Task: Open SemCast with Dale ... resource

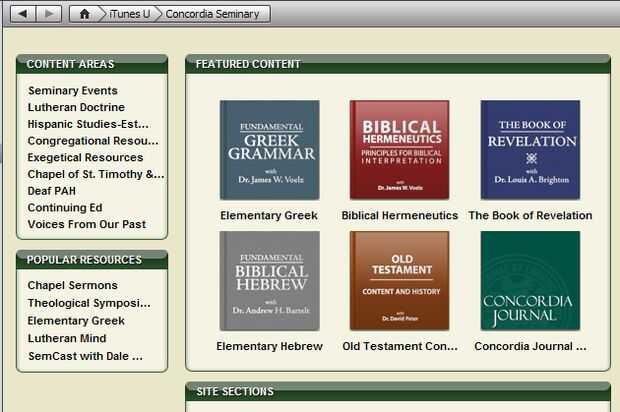Action: click(85, 356)
